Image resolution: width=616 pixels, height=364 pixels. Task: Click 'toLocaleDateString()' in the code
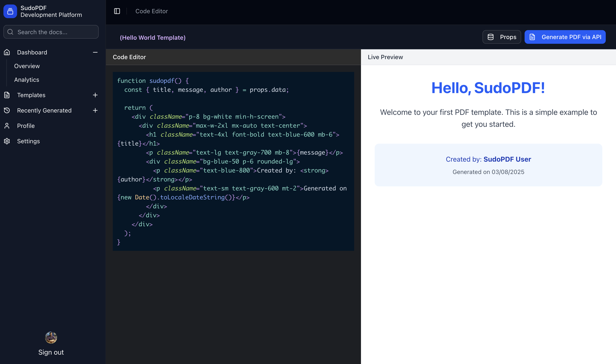(196, 197)
